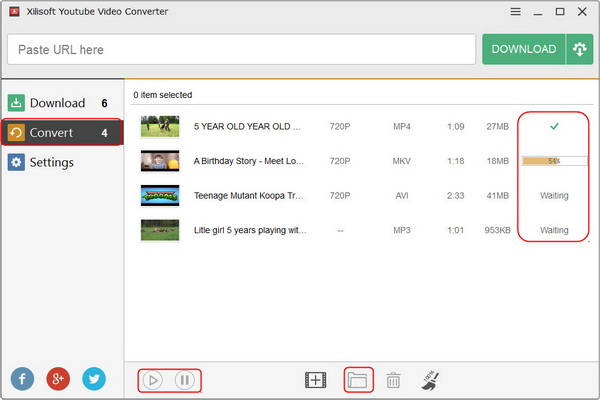Click the Xilisoft app logo icon
Screen dimensions: 600x400
tap(14, 12)
